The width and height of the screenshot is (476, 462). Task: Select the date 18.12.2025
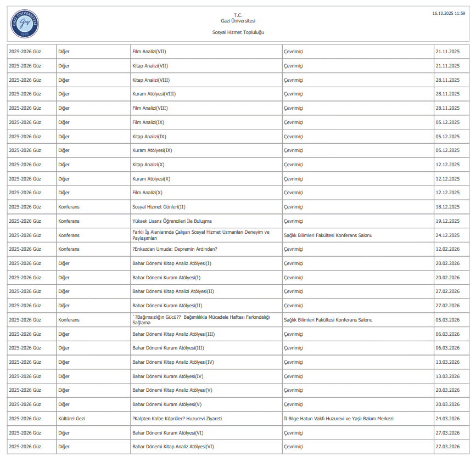pyautogui.click(x=447, y=207)
